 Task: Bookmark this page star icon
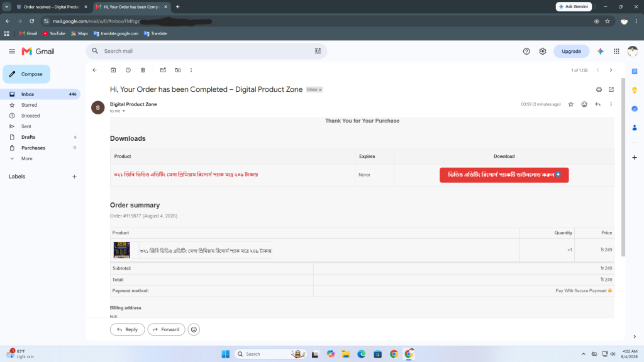pyautogui.click(x=608, y=21)
